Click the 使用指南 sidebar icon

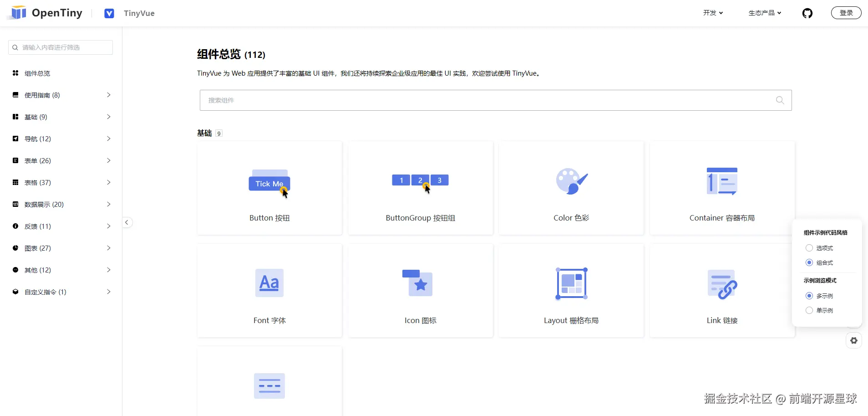click(x=15, y=95)
